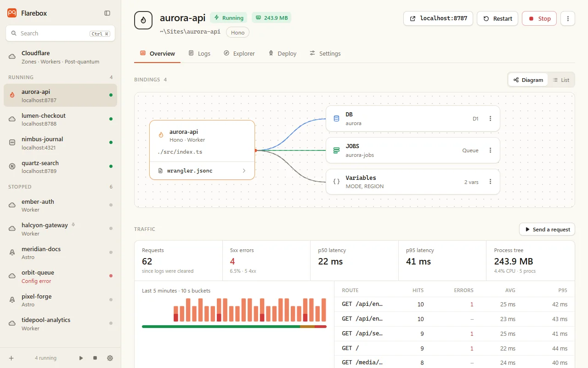The width and height of the screenshot is (588, 368).
Task: Click the stop all square icon
Action: [95, 358]
